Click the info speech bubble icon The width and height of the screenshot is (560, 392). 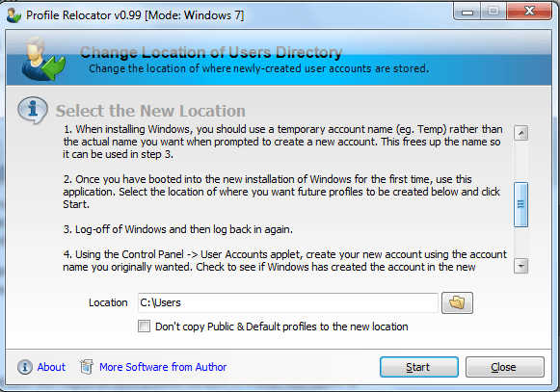pos(33,110)
